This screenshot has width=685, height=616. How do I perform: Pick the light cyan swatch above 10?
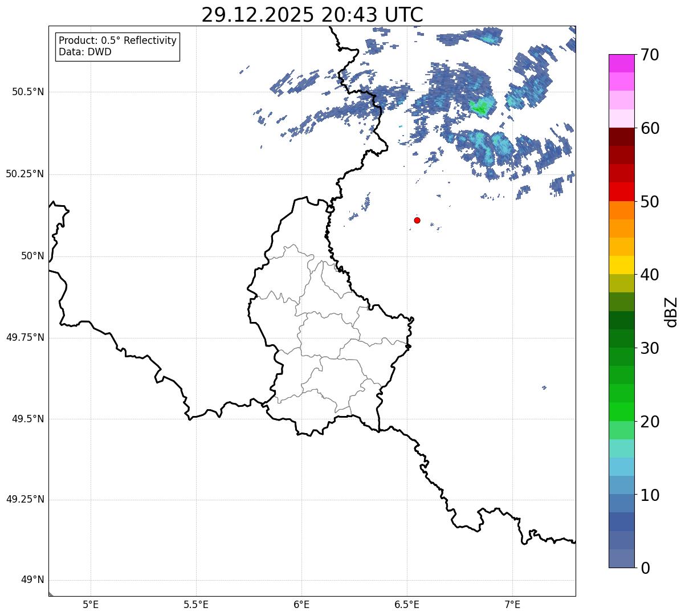621,467
